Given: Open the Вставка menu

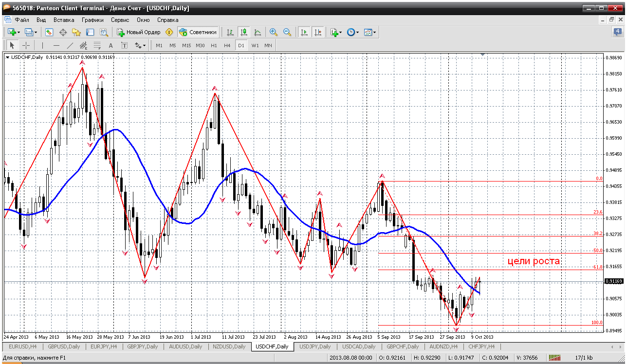Looking at the screenshot, I should point(64,20).
